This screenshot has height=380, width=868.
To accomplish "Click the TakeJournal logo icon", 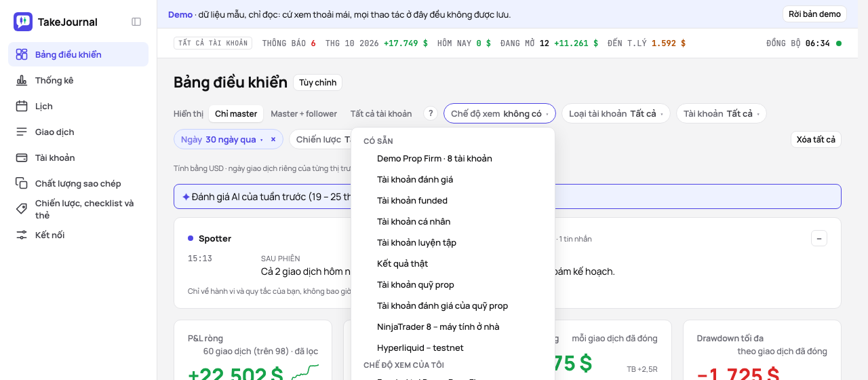I will tap(23, 22).
